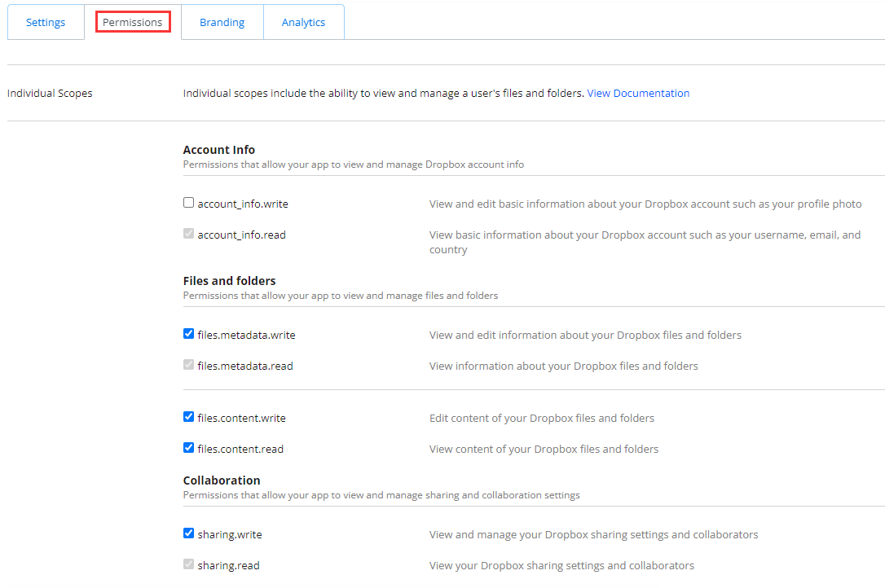The image size is (885, 588).
Task: Click the sharing.read checkbox
Action: [188, 564]
